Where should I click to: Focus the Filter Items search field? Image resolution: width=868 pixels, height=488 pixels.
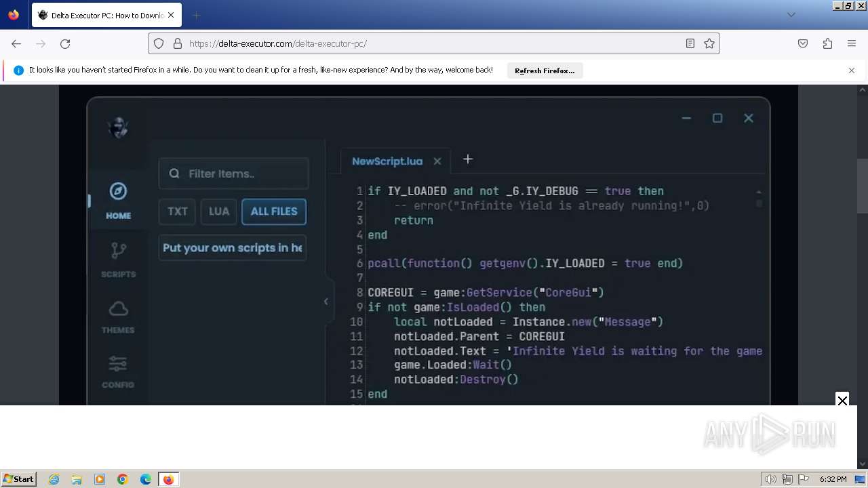pos(233,174)
